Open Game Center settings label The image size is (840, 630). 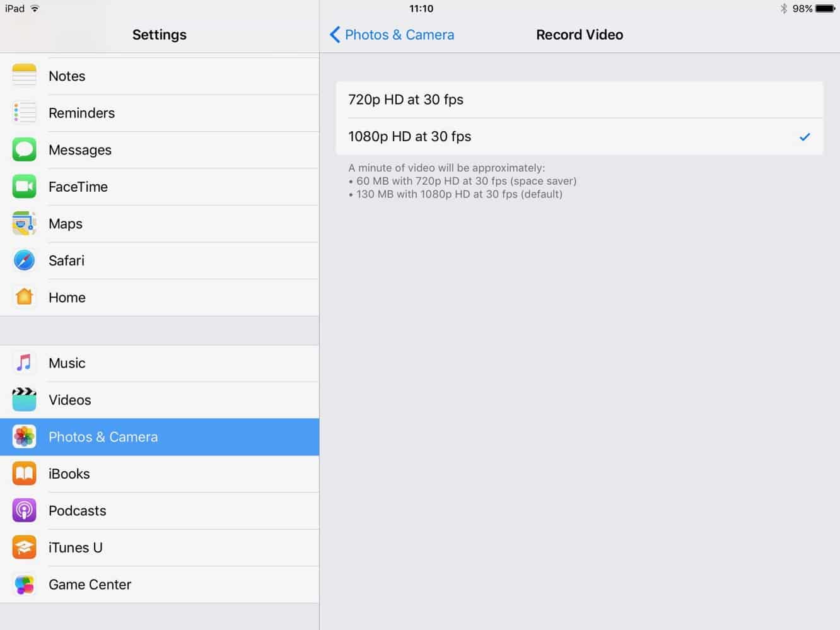pos(90,585)
